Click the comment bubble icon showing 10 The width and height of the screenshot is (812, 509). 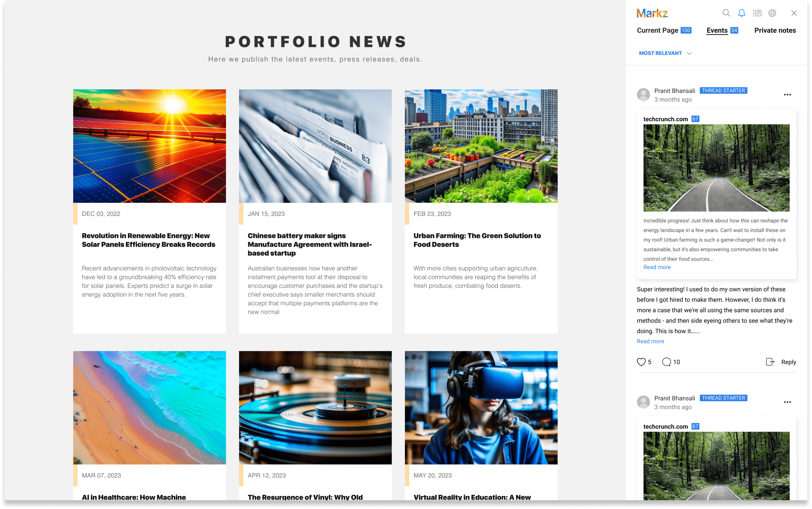666,362
